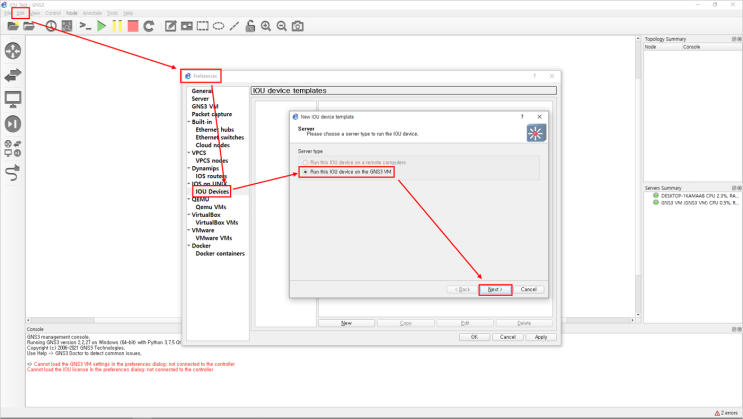Open the Tools menu

112,13
